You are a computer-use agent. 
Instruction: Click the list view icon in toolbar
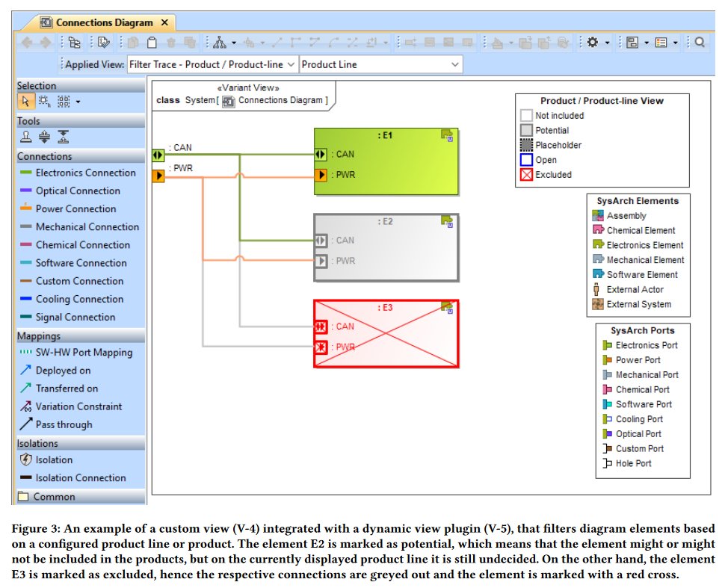pos(661,43)
